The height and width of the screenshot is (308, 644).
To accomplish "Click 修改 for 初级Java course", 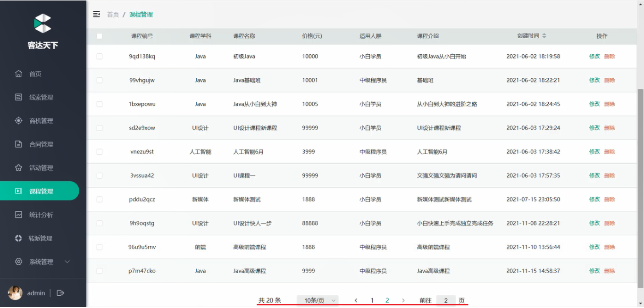I will point(594,56).
